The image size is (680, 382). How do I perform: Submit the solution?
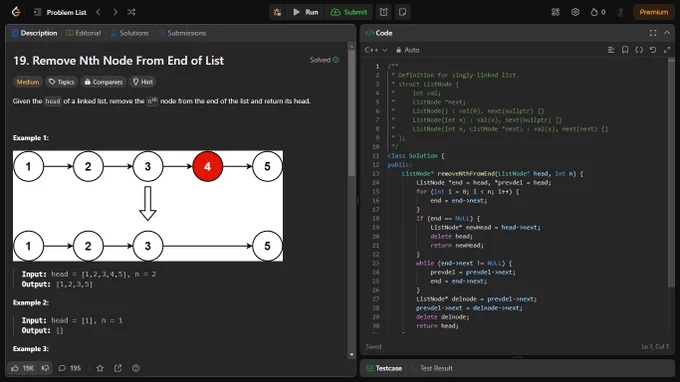click(x=349, y=12)
